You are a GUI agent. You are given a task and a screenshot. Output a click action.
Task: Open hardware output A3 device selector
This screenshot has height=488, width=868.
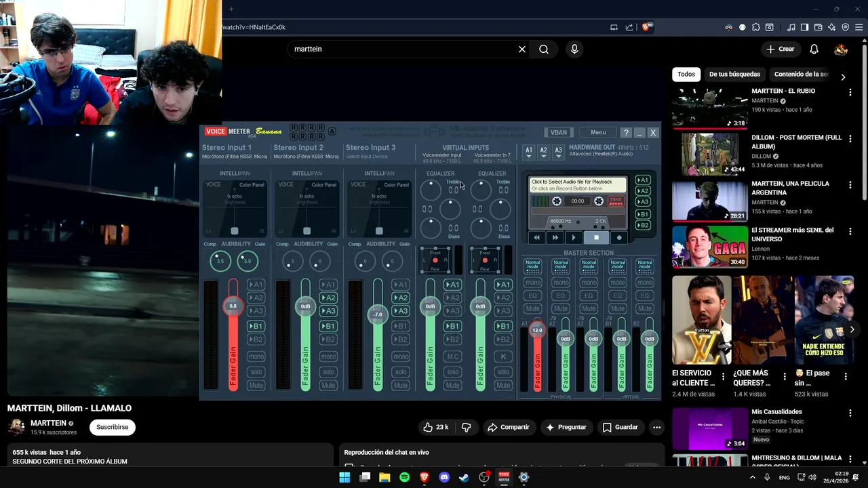(558, 152)
